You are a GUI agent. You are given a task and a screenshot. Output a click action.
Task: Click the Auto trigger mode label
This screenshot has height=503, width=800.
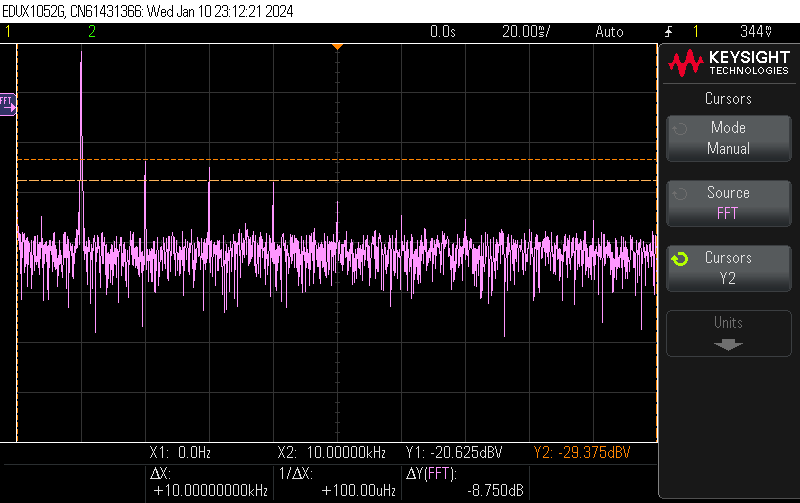coord(609,32)
